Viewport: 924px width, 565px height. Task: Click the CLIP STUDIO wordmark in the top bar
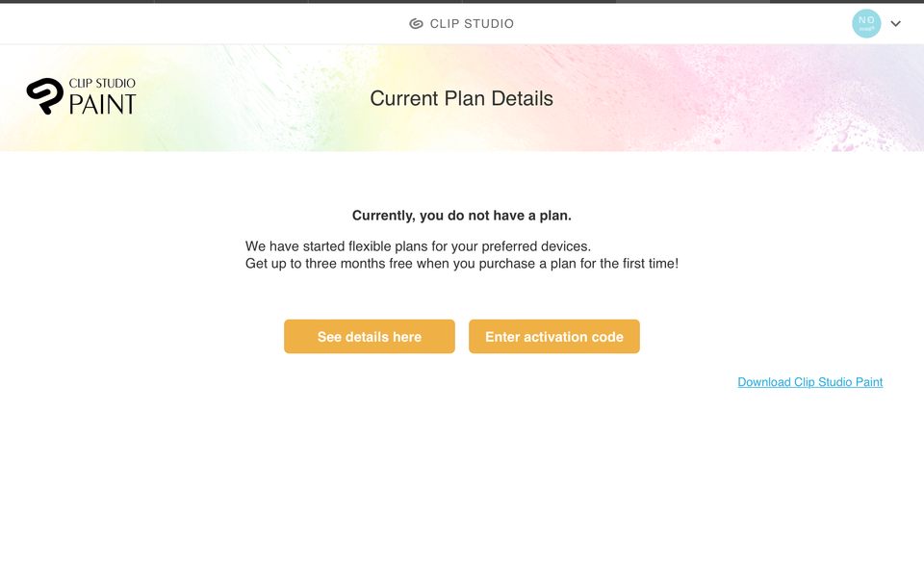472,23
